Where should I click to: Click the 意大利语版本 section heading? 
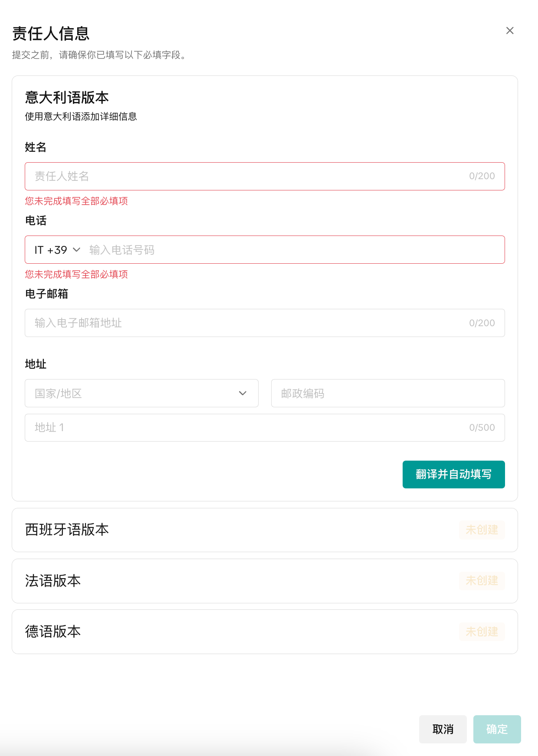pyautogui.click(x=67, y=98)
